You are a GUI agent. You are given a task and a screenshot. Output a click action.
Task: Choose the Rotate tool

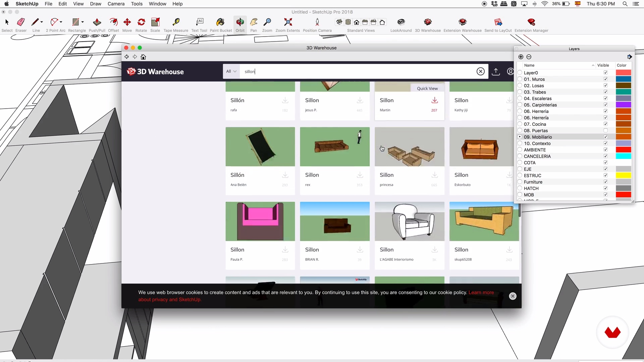[x=141, y=25]
